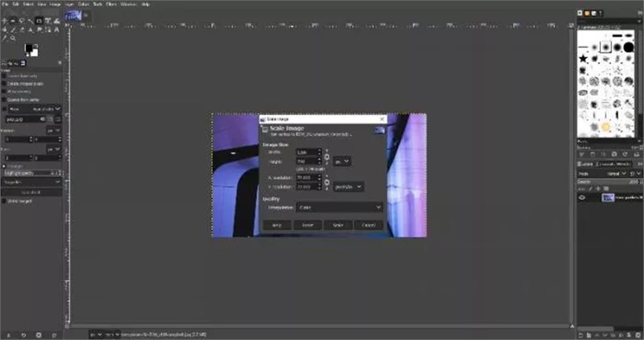The width and height of the screenshot is (644, 340).
Task: Click the X resolution input field
Action: [x=309, y=177]
